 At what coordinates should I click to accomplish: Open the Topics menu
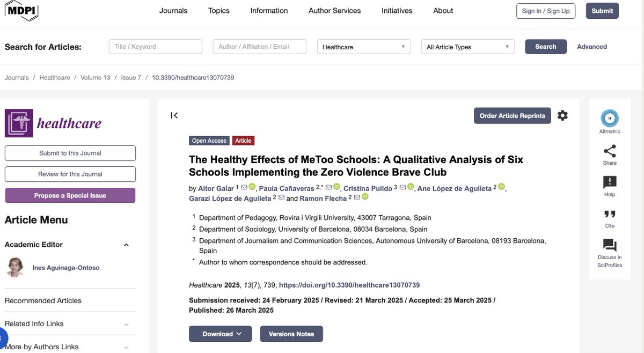point(219,11)
